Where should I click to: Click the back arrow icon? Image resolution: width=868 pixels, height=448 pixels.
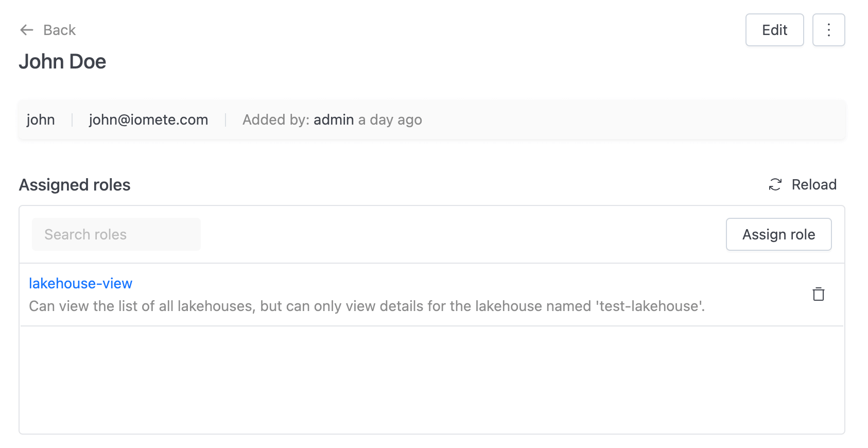click(x=27, y=30)
